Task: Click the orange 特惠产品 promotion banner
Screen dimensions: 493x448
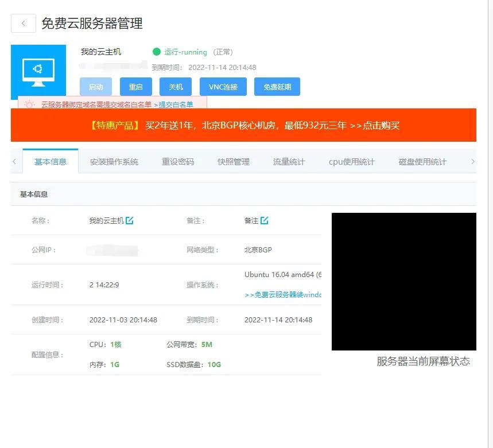Action: 243,125
